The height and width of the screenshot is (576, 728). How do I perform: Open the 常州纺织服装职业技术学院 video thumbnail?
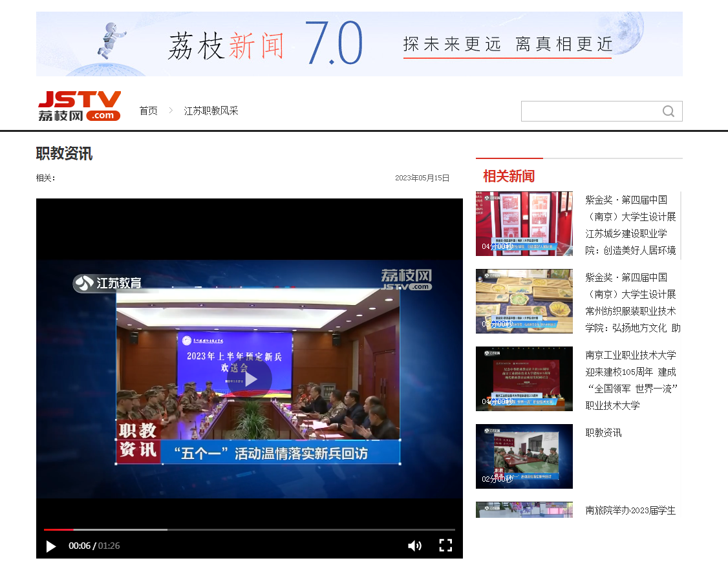pos(524,301)
